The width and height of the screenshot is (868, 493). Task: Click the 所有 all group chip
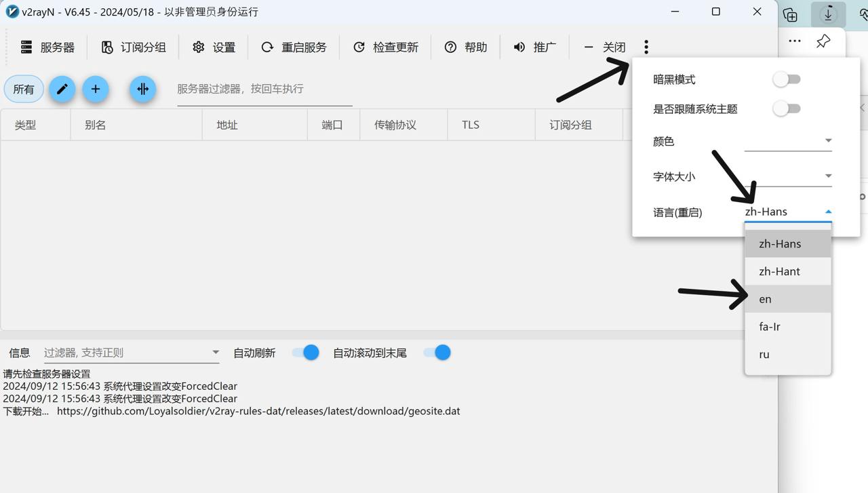24,89
